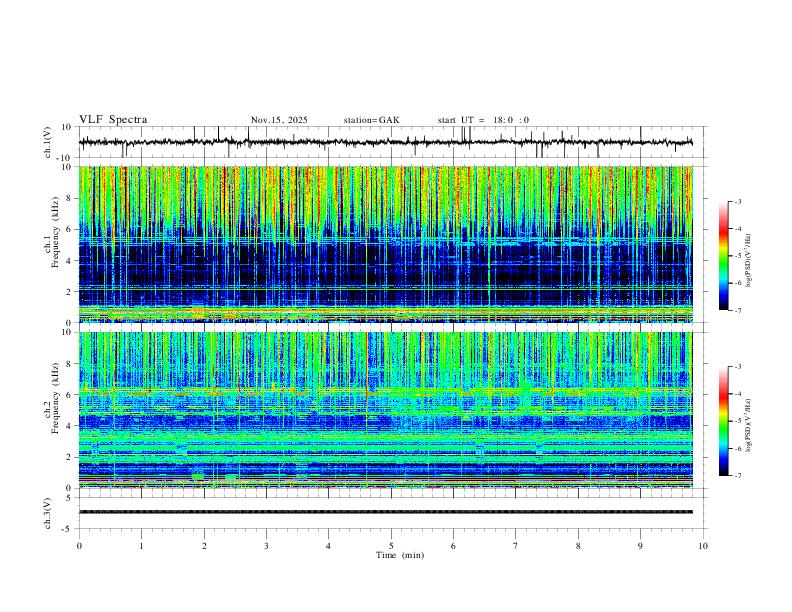Screen dimensions: 792x612
Task: Click the time axis tick '7'
Action: coord(516,546)
